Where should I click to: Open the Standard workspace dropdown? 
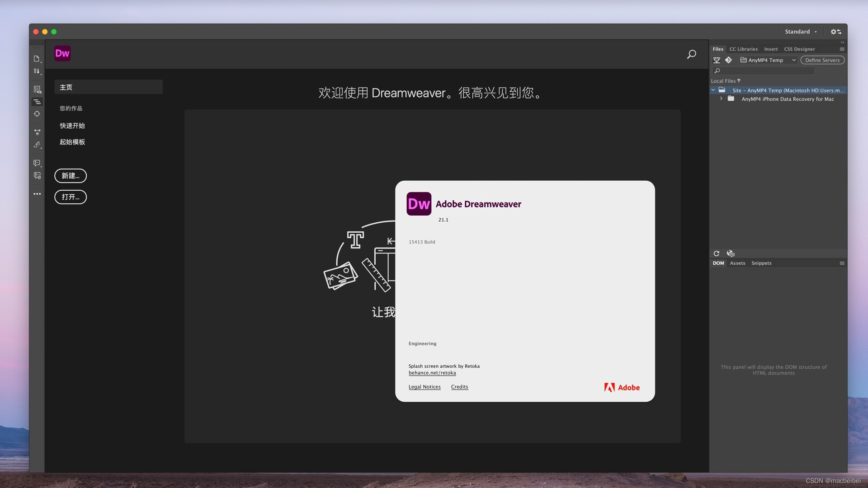pyautogui.click(x=801, y=32)
